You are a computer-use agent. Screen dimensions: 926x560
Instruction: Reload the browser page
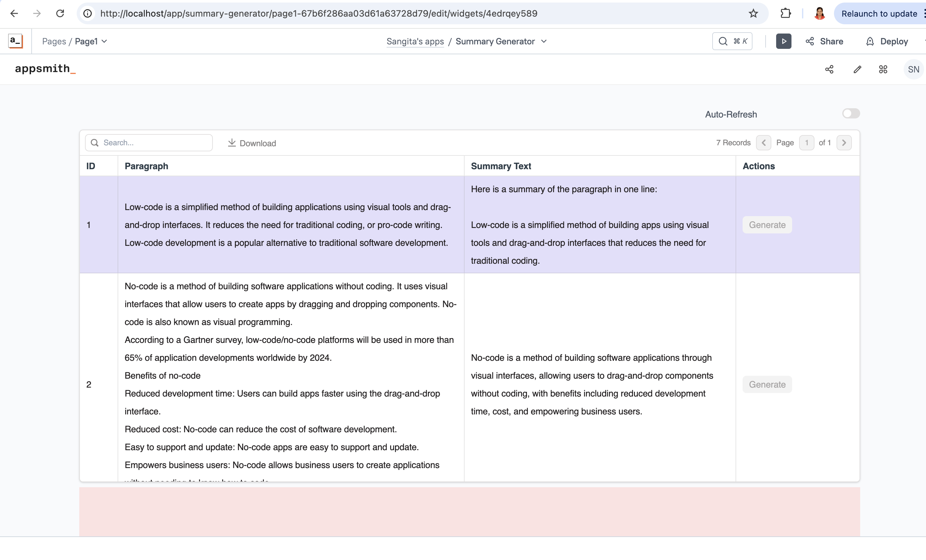[x=60, y=13]
